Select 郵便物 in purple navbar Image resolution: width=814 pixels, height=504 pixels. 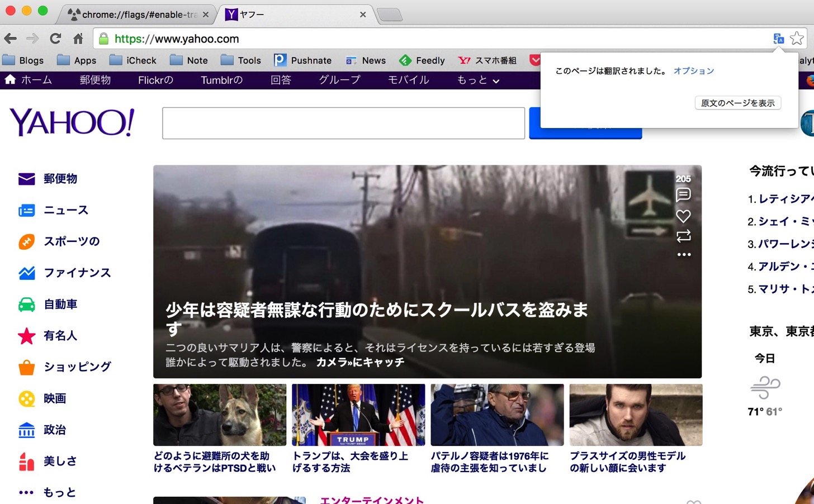point(96,80)
